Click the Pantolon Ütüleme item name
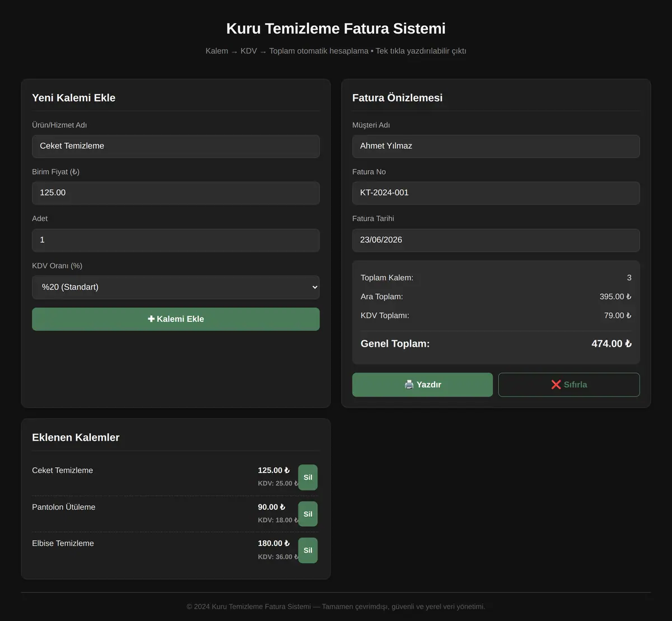Image resolution: width=672 pixels, height=621 pixels. pos(64,507)
